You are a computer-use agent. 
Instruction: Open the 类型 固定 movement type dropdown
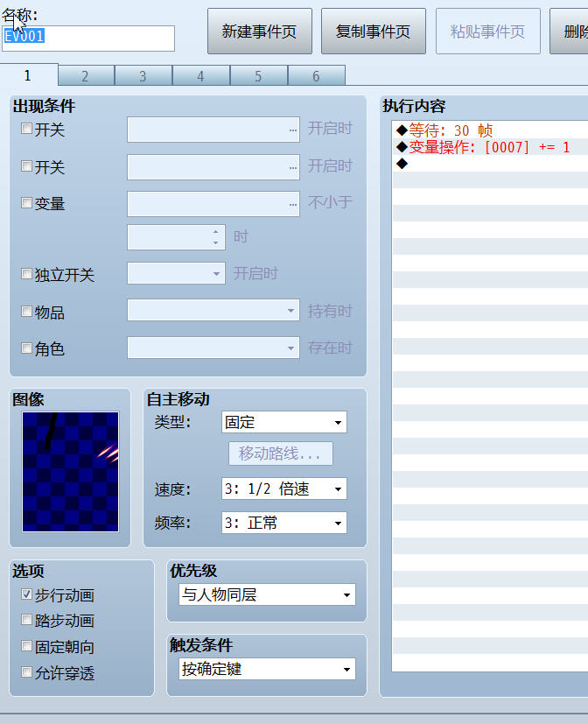point(283,422)
